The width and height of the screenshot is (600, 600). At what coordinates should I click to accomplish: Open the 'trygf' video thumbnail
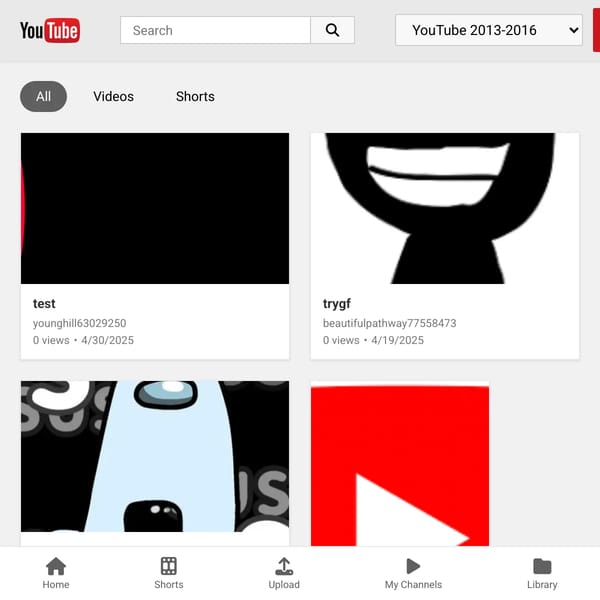445,208
